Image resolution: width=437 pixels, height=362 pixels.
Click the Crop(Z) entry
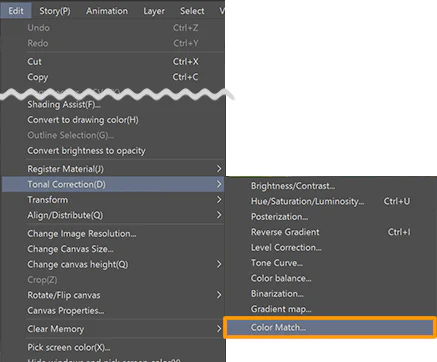click(113, 280)
